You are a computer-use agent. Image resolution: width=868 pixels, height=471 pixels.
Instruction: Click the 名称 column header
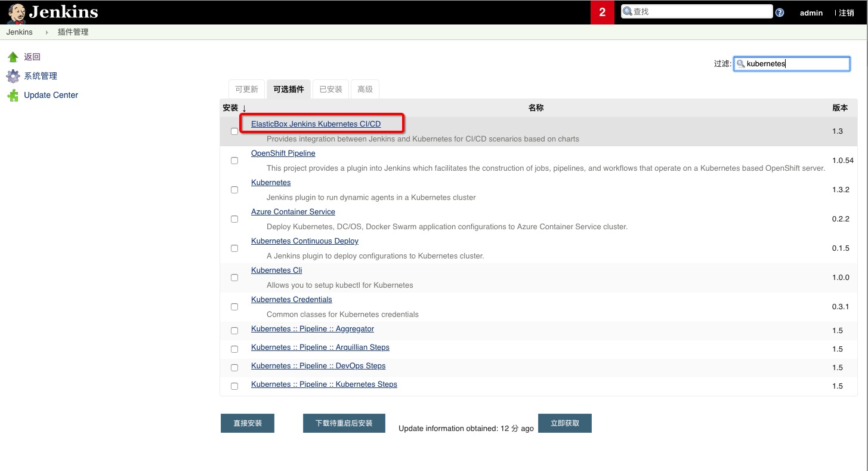point(536,108)
